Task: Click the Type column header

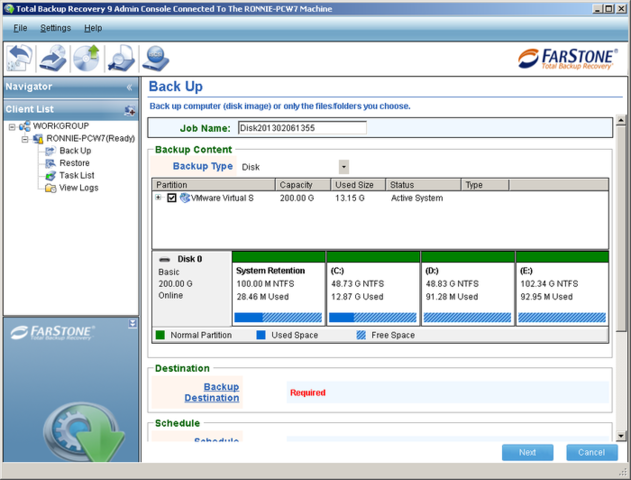Action: (485, 185)
